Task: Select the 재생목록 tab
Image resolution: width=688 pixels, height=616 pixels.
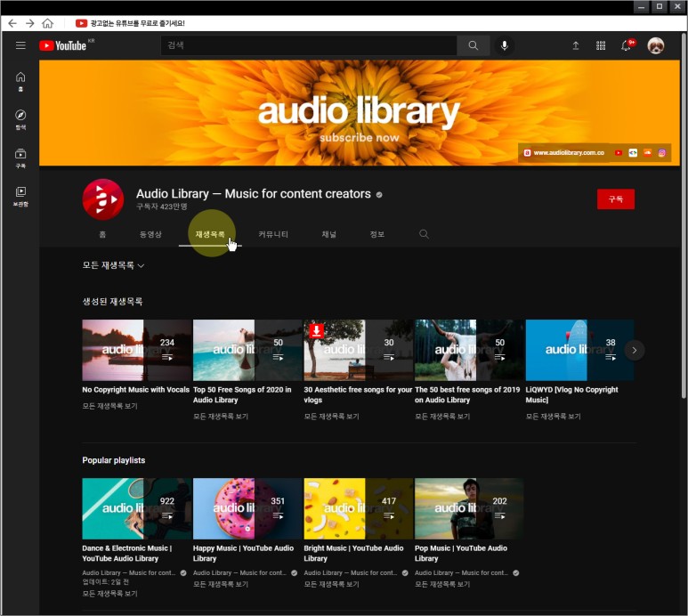Action: [x=210, y=234]
